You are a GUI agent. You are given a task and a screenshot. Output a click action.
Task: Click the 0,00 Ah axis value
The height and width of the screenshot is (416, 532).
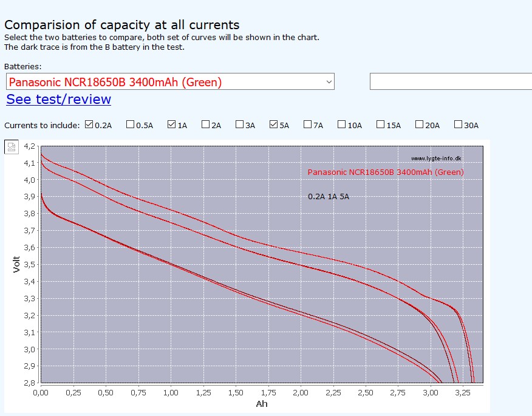point(41,393)
